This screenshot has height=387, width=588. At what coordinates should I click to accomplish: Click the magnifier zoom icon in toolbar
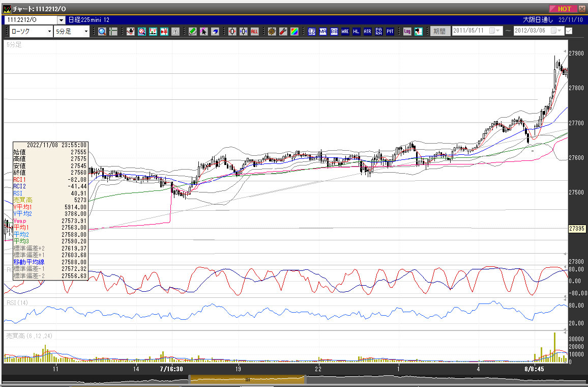pos(102,32)
